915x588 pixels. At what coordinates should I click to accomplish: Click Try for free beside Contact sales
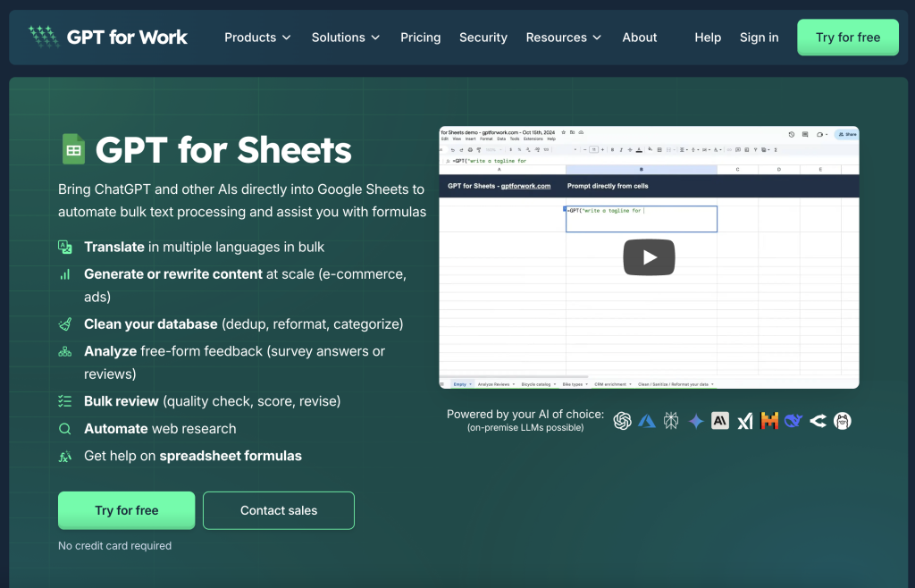pos(127,510)
